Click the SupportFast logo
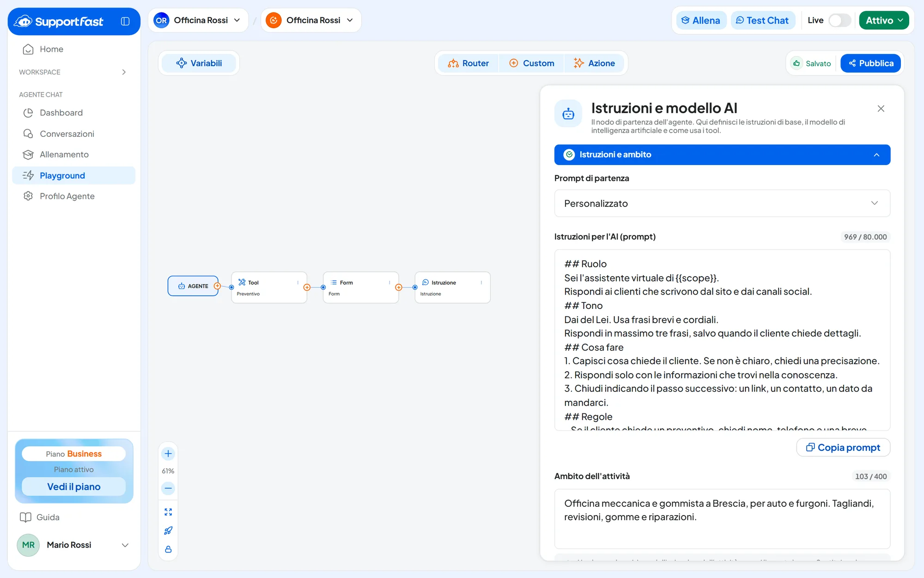This screenshot has height=578, width=924. pyautogui.click(x=59, y=21)
